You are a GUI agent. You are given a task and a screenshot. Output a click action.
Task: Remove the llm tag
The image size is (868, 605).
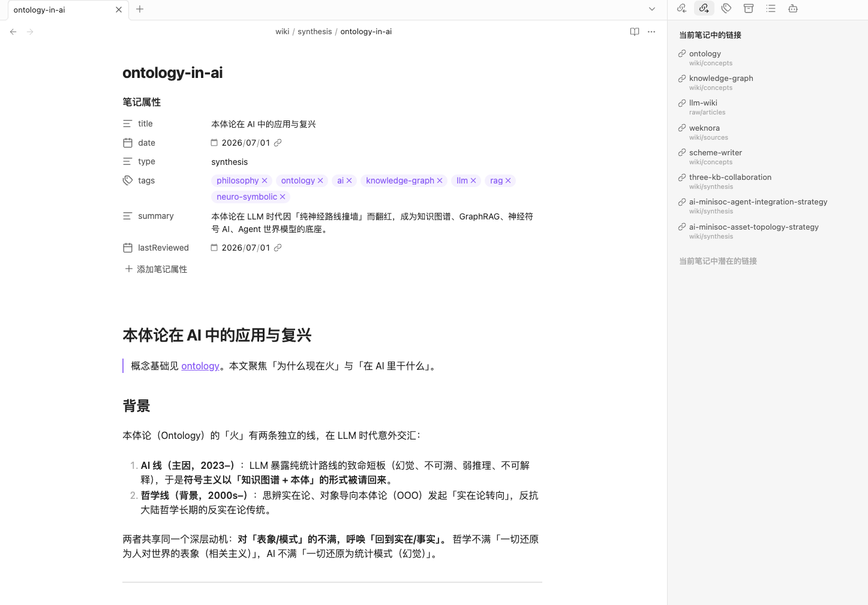(x=473, y=180)
